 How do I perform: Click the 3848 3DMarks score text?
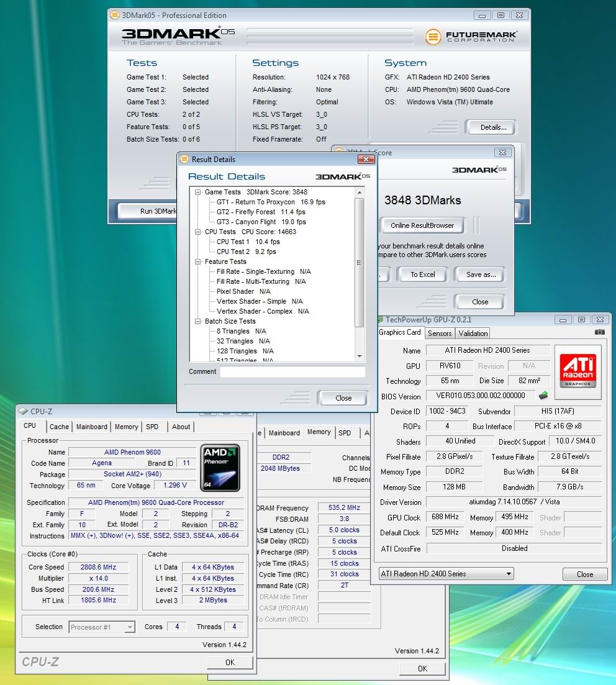[422, 201]
